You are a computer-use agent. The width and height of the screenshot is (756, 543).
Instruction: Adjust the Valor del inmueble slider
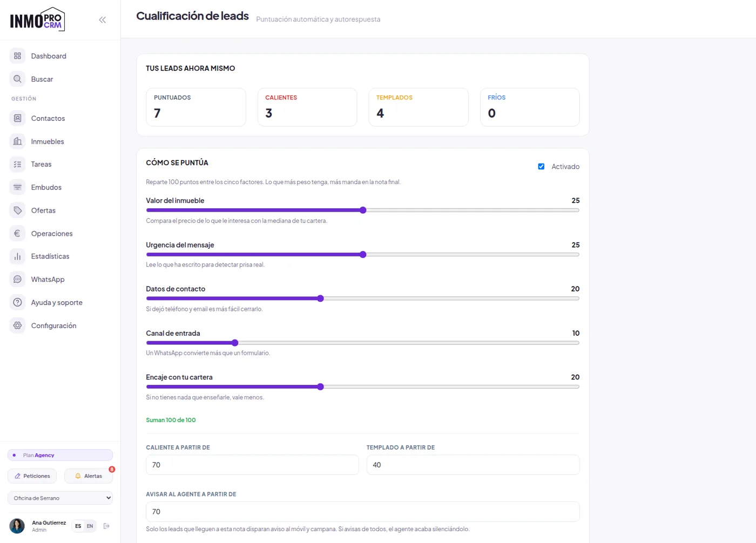point(363,210)
